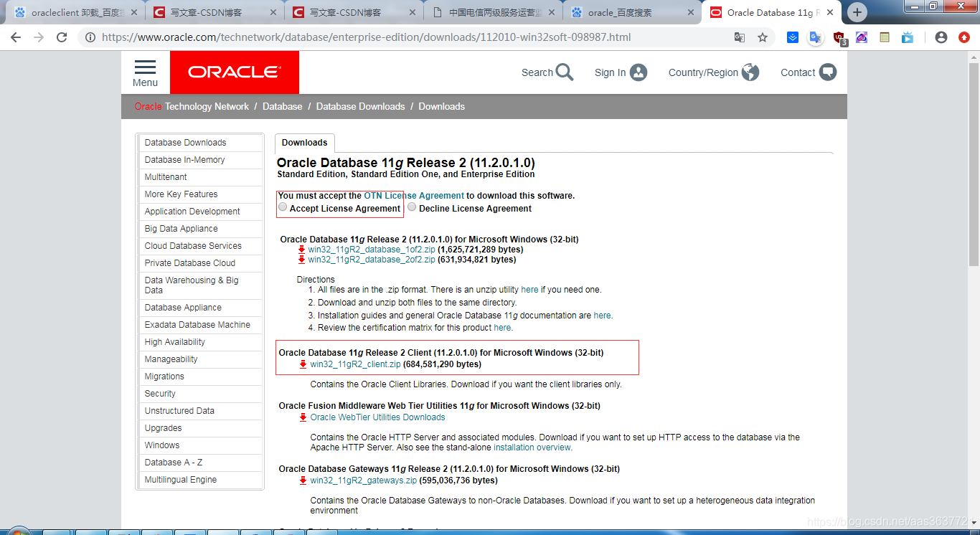Open Database In-Memory sidebar item
The width and height of the screenshot is (980, 535).
200,160
